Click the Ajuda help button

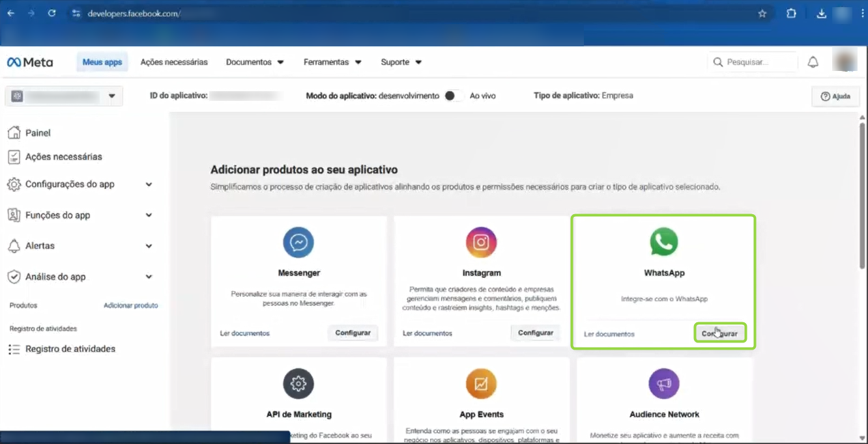[835, 96]
